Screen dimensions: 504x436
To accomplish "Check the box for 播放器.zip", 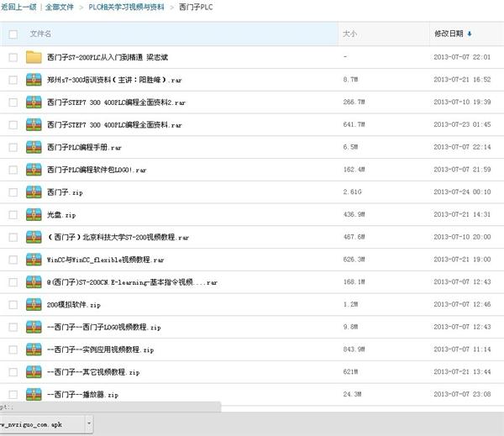I will tap(13, 395).
